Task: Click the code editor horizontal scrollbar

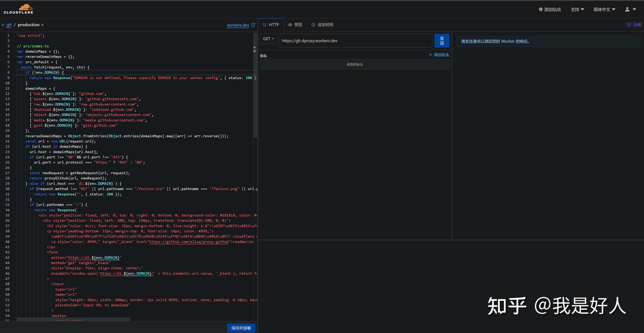Action: point(73,319)
